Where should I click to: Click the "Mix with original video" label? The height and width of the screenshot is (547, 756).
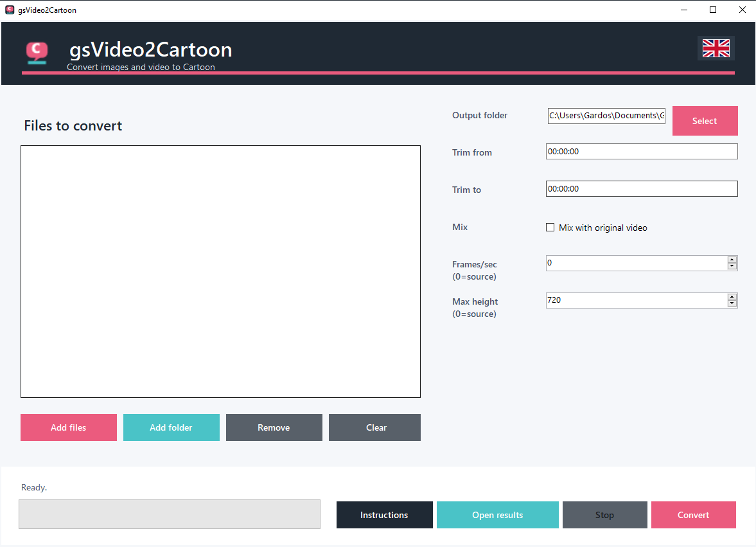(x=602, y=228)
